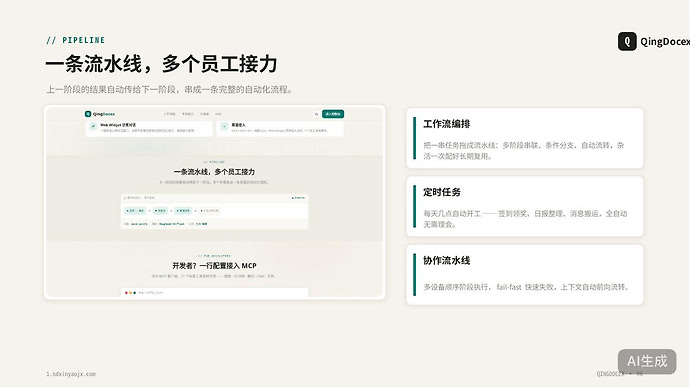Click the // PIPELINE section label
Viewport: 690px width, 387px height.
pyautogui.click(x=76, y=40)
